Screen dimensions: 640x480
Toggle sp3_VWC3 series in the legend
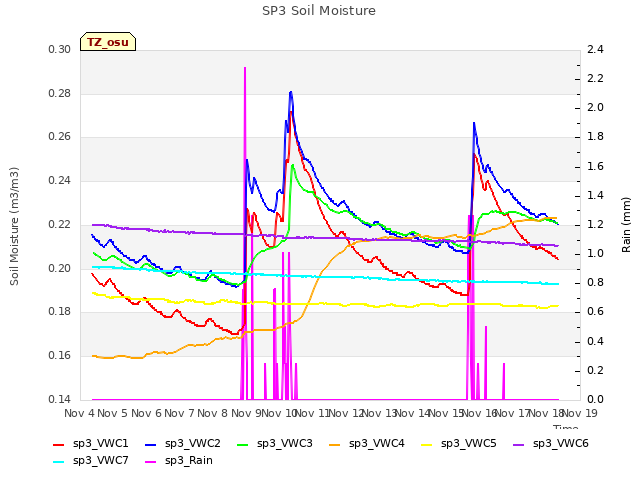274,444
